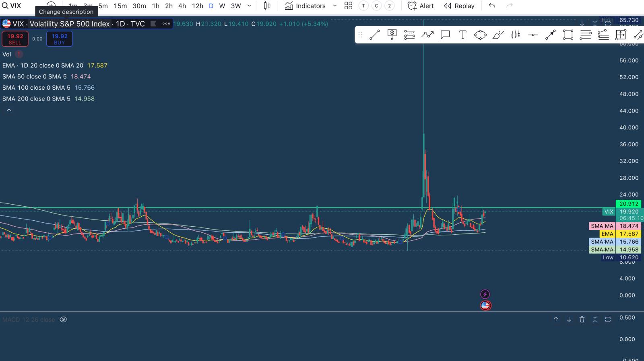Select the Rectangle drawing tool
644x361 pixels.
[568, 35]
